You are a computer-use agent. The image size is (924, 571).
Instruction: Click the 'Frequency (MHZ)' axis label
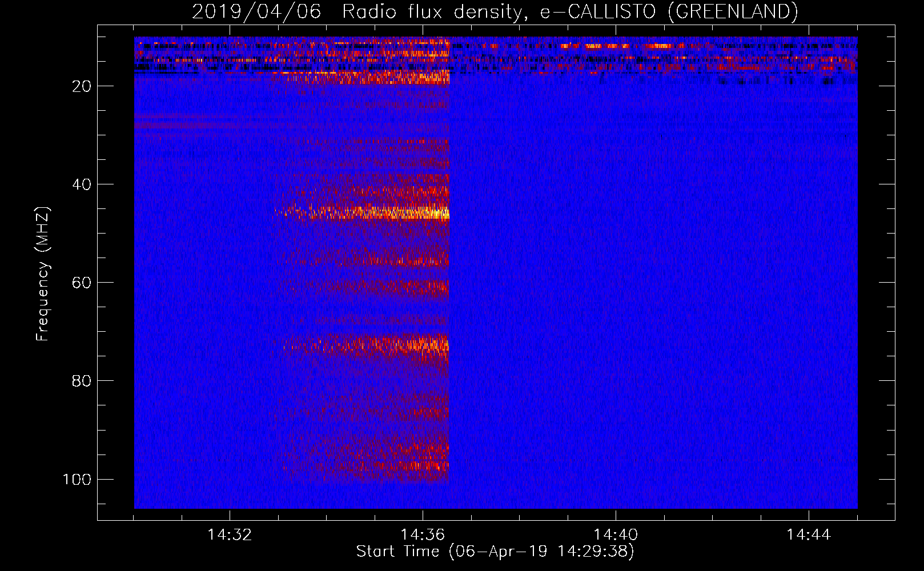tap(43, 274)
